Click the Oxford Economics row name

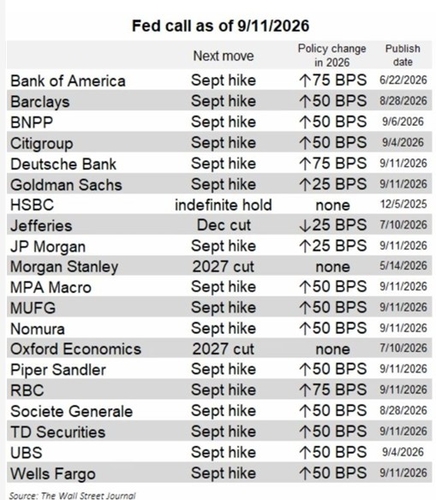click(76, 349)
